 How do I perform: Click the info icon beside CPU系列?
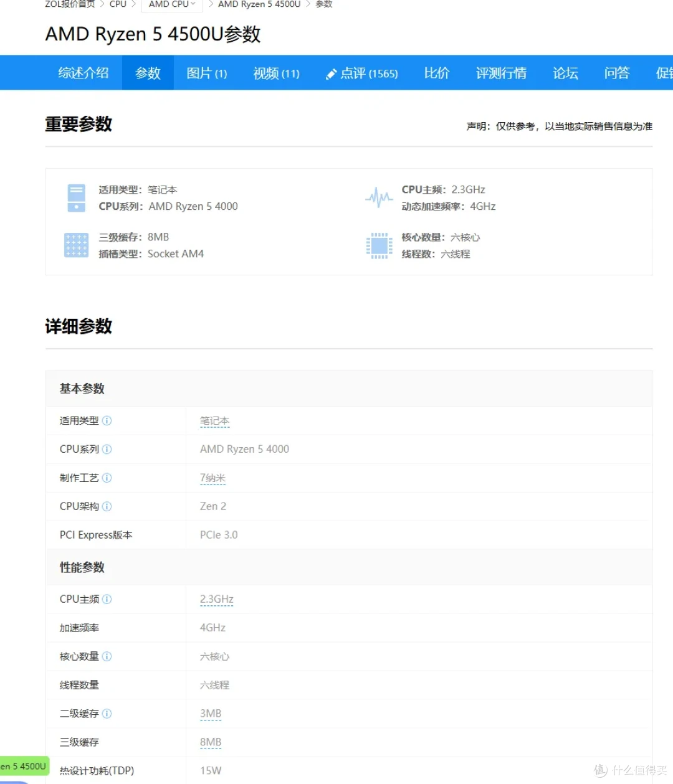pyautogui.click(x=107, y=449)
